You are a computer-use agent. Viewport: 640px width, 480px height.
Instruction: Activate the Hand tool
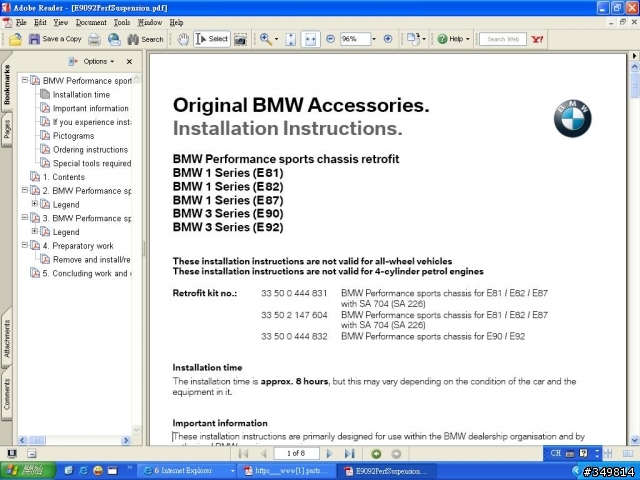(183, 39)
